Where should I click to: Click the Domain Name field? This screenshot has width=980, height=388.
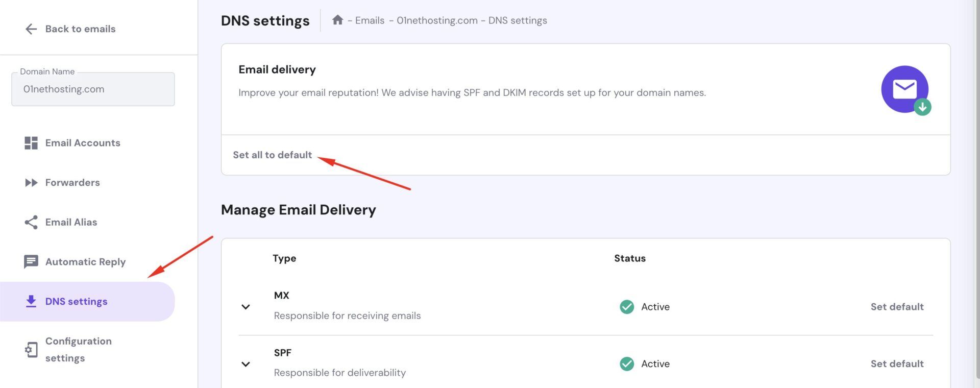[x=93, y=89]
